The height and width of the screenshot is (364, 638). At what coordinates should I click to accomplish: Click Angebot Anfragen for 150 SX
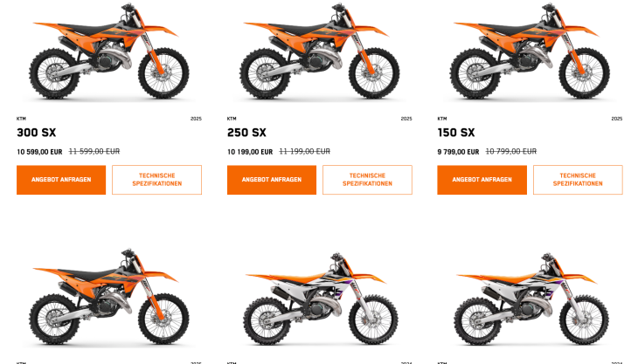[482, 180]
